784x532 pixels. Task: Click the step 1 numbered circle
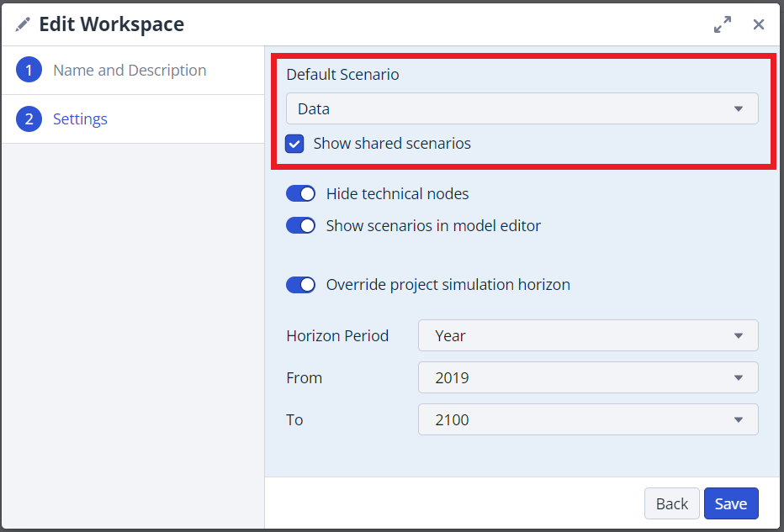click(x=29, y=71)
